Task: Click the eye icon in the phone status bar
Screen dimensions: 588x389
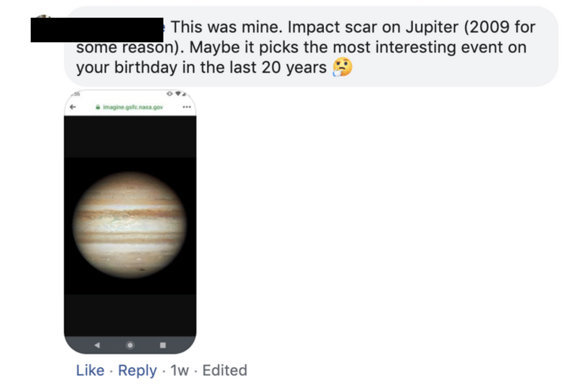Action: (170, 94)
